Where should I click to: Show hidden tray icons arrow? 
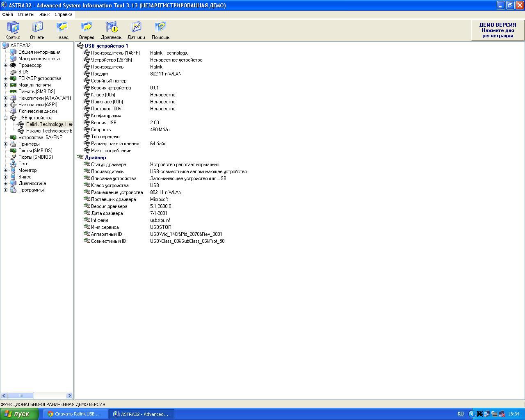tap(472, 414)
